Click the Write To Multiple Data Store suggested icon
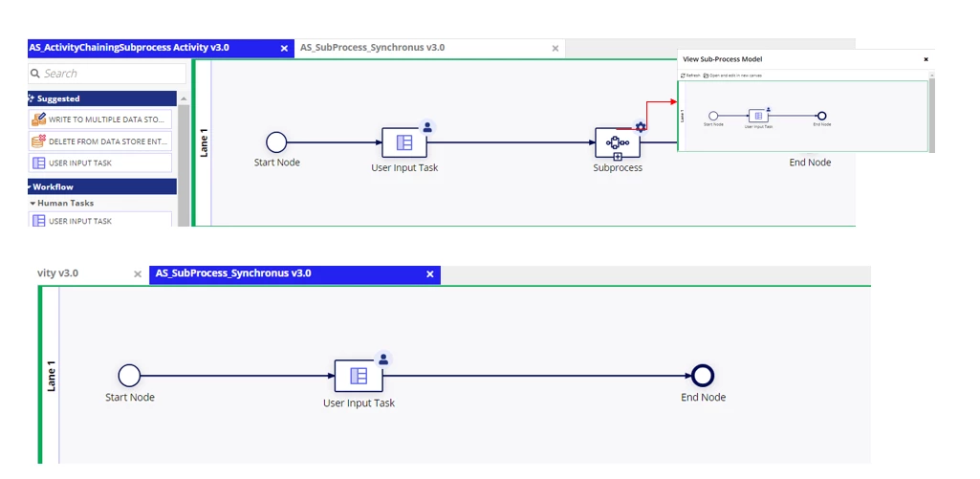 point(39,119)
